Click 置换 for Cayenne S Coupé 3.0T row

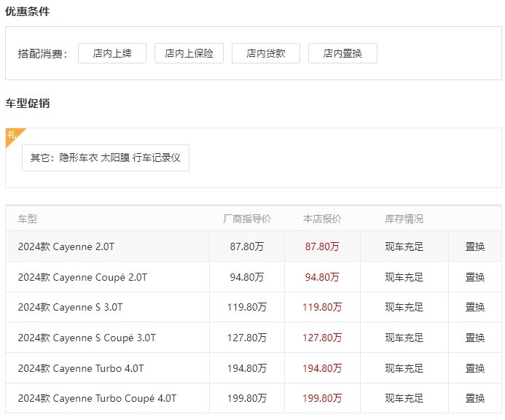pos(475,338)
